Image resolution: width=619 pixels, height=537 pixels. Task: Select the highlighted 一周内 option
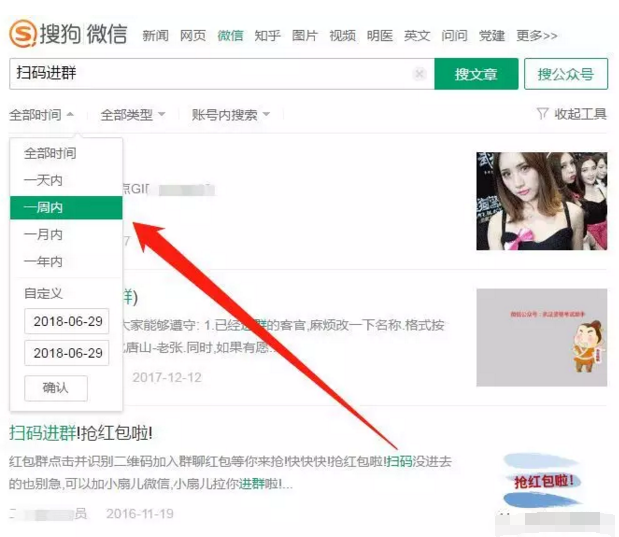[66, 207]
